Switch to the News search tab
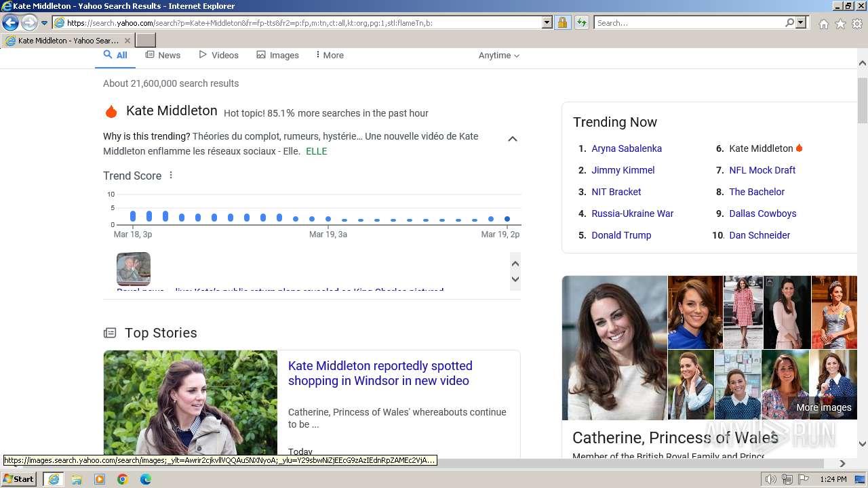This screenshot has height=488, width=868. pos(163,56)
